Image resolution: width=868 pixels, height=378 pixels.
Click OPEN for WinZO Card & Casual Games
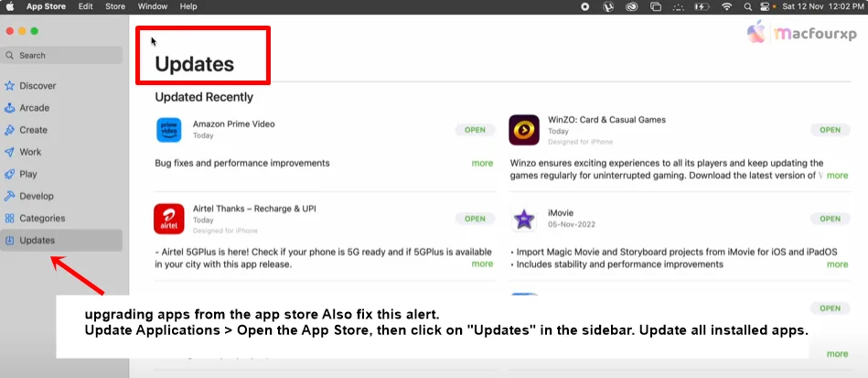coord(830,130)
